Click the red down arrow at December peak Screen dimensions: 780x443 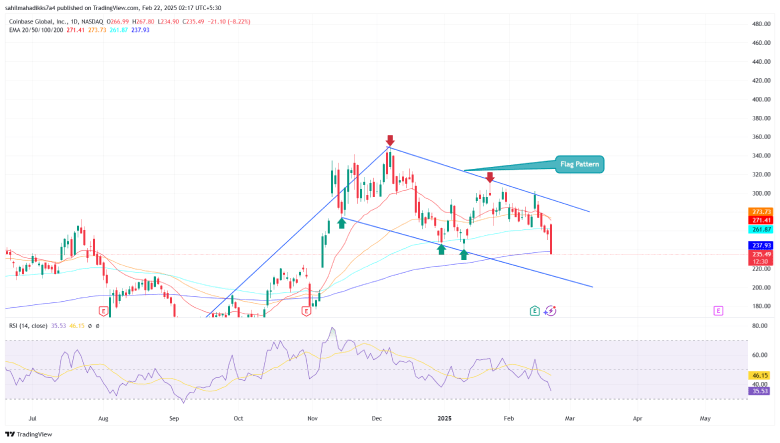point(390,140)
